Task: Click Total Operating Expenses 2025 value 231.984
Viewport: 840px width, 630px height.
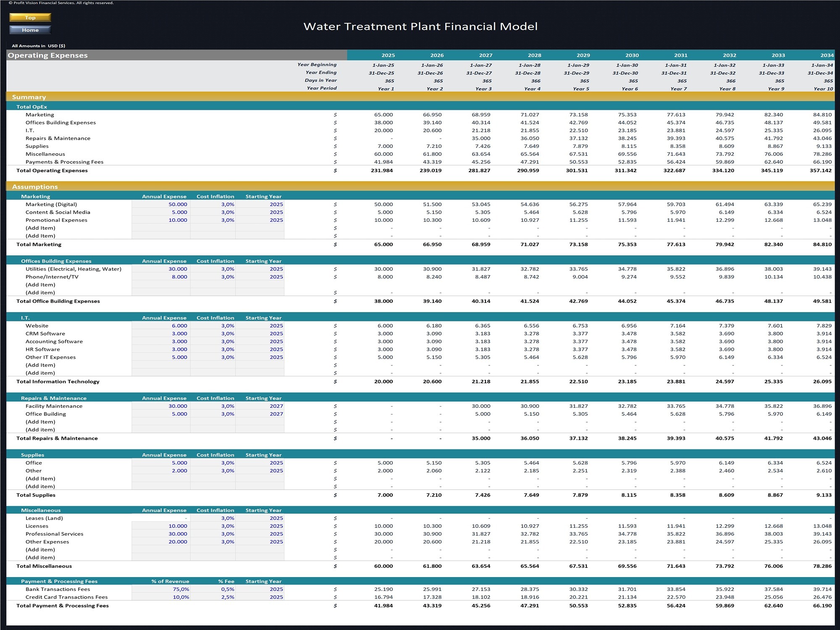Action: tap(382, 171)
